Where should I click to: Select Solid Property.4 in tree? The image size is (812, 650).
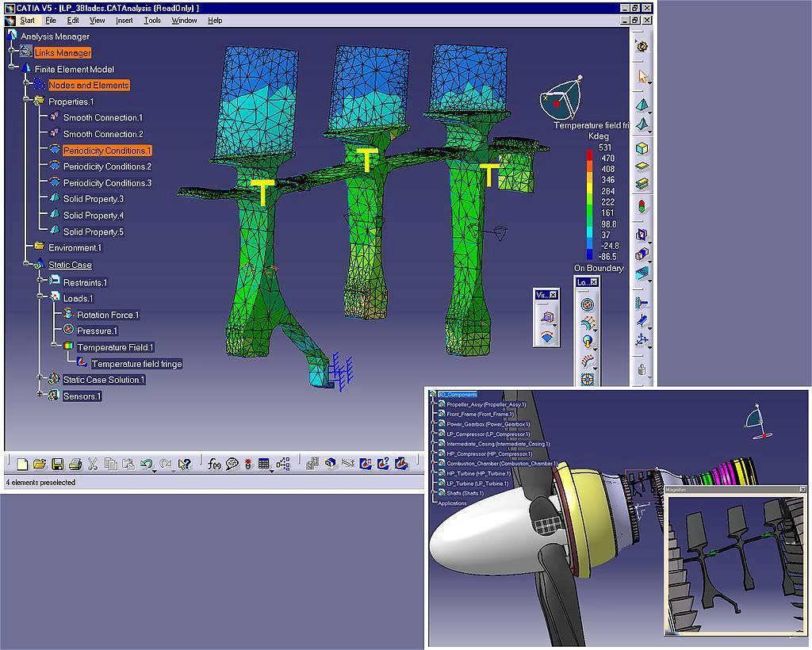pos(94,216)
